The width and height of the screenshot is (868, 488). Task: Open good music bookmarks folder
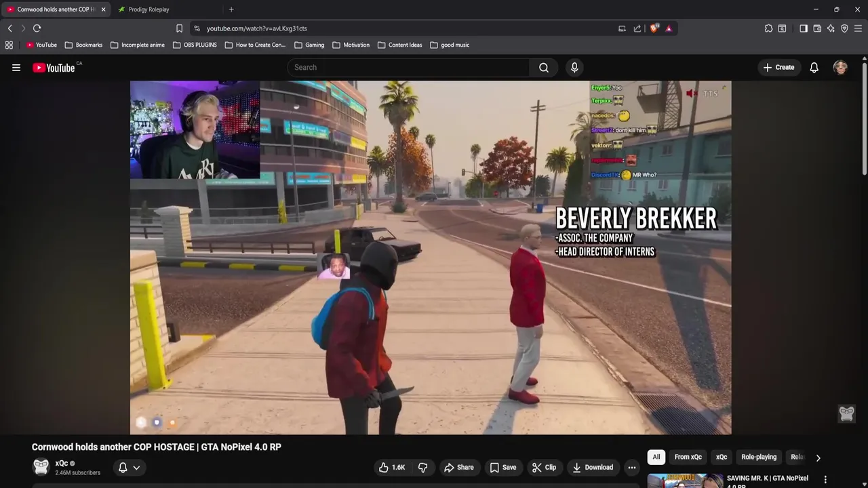pyautogui.click(x=450, y=45)
